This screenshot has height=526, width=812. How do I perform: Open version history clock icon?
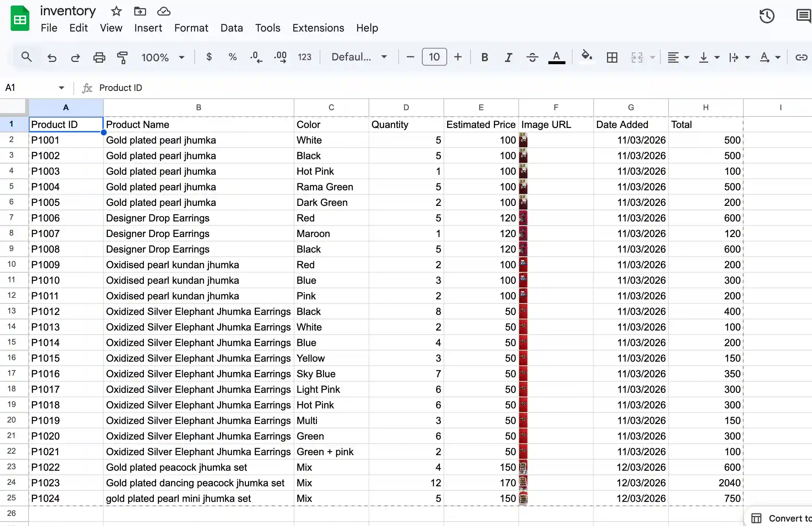(x=766, y=16)
